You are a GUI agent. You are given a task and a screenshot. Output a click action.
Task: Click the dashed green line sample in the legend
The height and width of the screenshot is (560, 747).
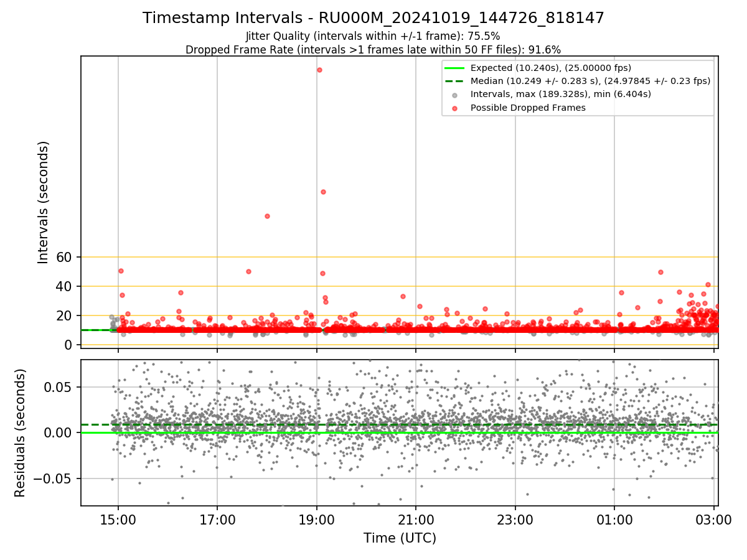pyautogui.click(x=454, y=81)
